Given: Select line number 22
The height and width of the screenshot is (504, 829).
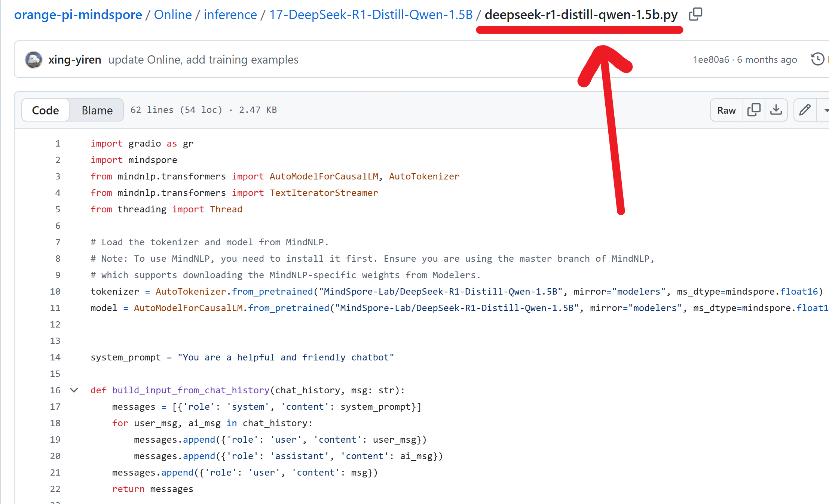Looking at the screenshot, I should (55, 489).
